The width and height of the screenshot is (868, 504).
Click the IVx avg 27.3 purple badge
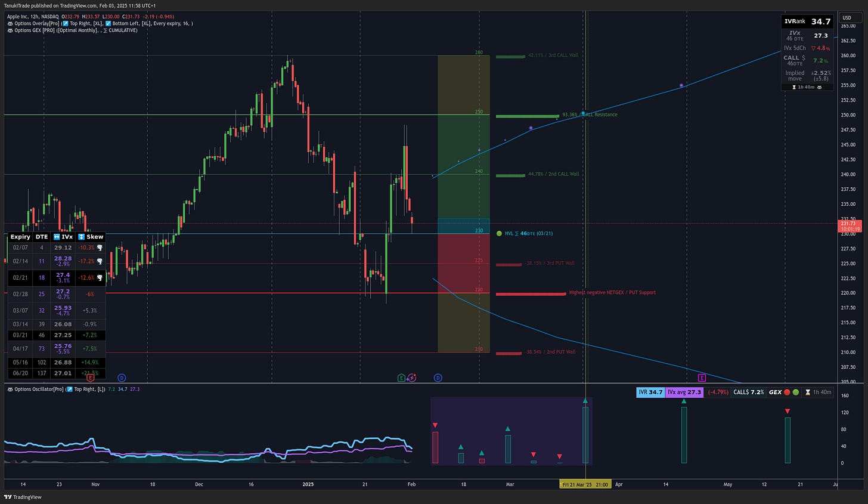684,392
